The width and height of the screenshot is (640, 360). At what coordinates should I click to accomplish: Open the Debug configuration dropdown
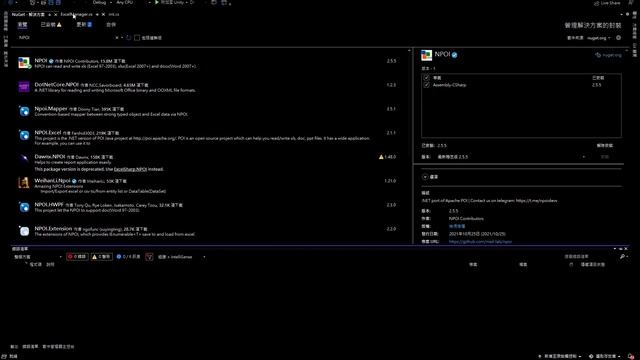click(x=101, y=2)
